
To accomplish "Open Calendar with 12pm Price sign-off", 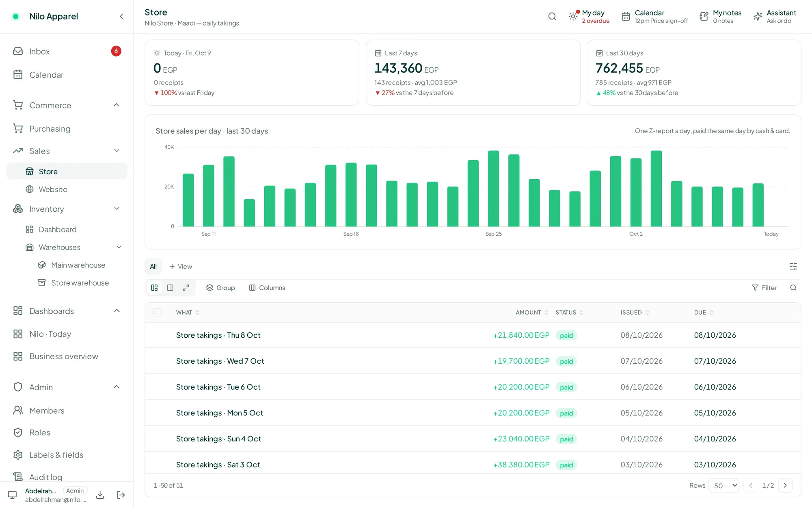I will click(654, 17).
